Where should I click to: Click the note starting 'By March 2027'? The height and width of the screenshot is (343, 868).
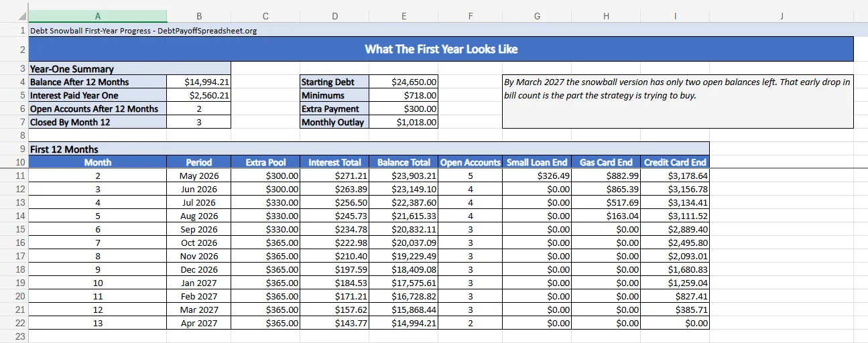click(678, 101)
